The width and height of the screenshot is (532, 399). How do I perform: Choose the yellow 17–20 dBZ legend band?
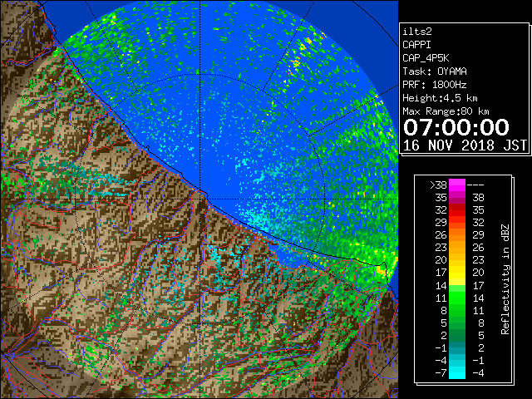(457, 273)
